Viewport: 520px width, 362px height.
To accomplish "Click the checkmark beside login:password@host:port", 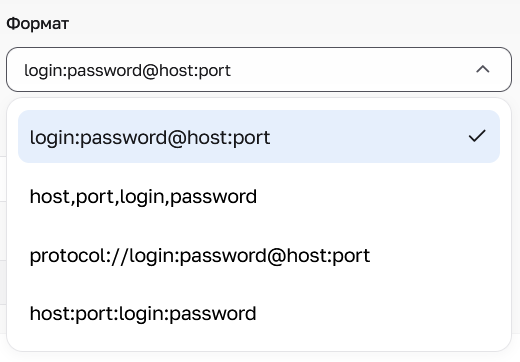I will [x=477, y=136].
